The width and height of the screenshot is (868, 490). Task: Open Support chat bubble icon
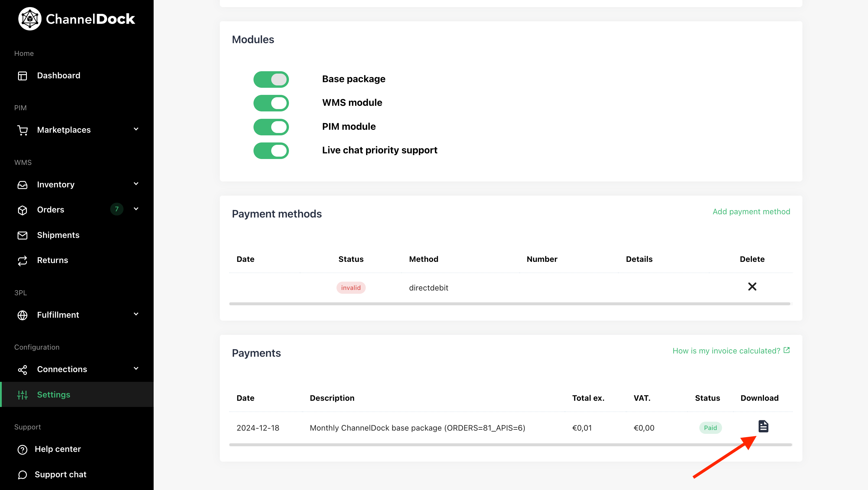point(22,475)
